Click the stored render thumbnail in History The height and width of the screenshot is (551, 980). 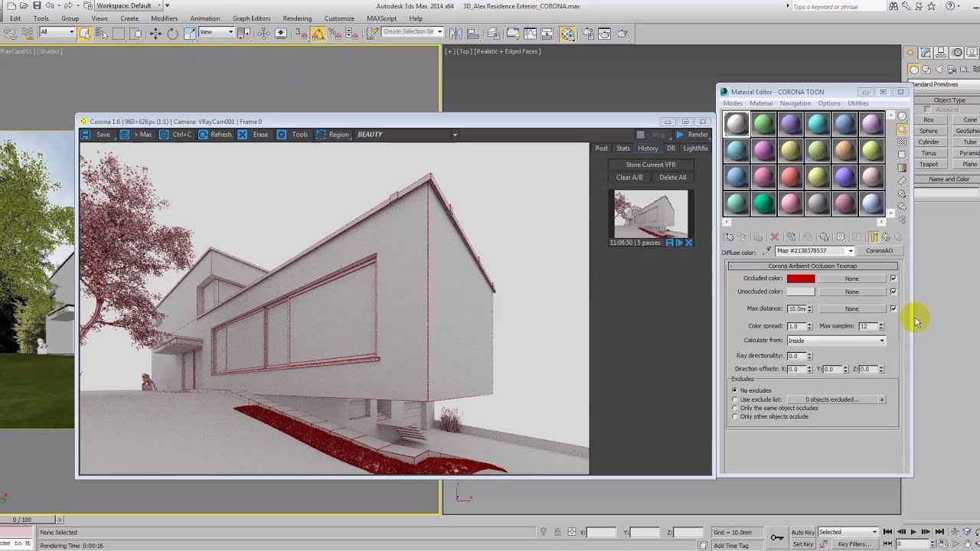tap(651, 214)
